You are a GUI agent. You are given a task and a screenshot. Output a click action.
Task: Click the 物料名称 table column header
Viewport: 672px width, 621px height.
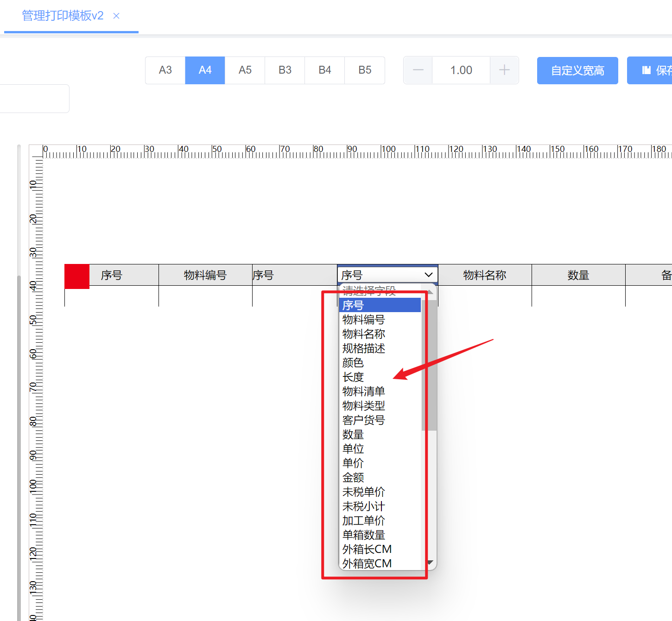click(484, 275)
